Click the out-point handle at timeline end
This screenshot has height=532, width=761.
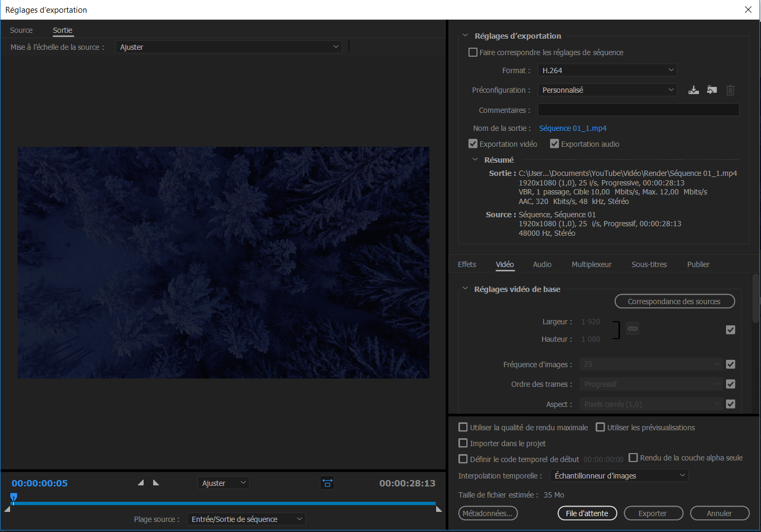point(439,509)
